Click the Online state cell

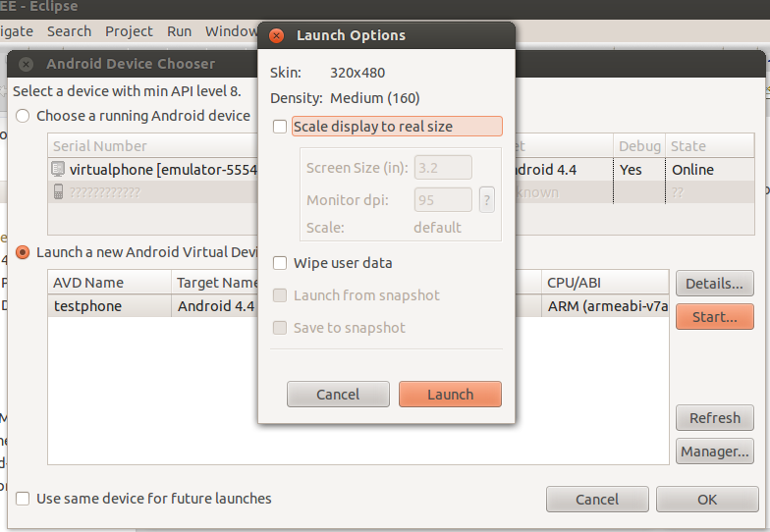[x=692, y=170]
